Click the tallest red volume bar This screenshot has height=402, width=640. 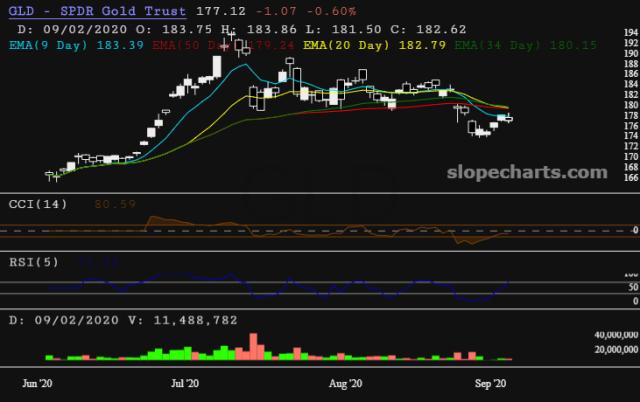pyautogui.click(x=253, y=346)
